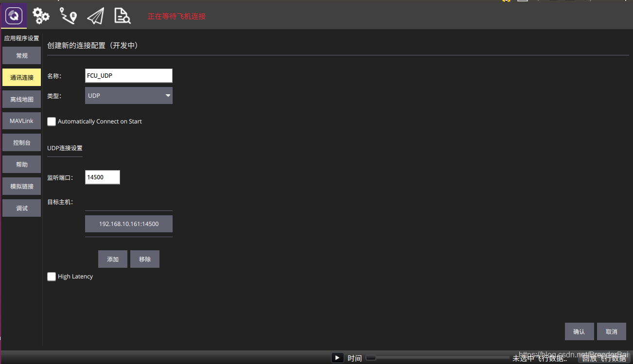Click the 监听端口 field showing 14500
The image size is (633, 364).
click(x=103, y=177)
